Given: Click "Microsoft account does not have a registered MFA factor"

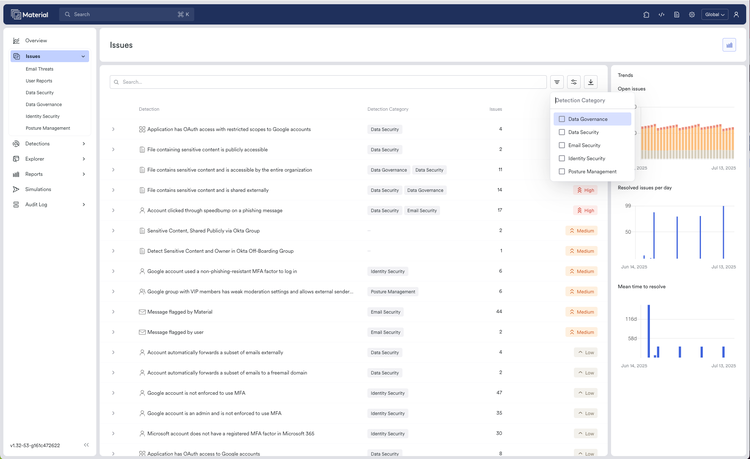Looking at the screenshot, I should [231, 434].
